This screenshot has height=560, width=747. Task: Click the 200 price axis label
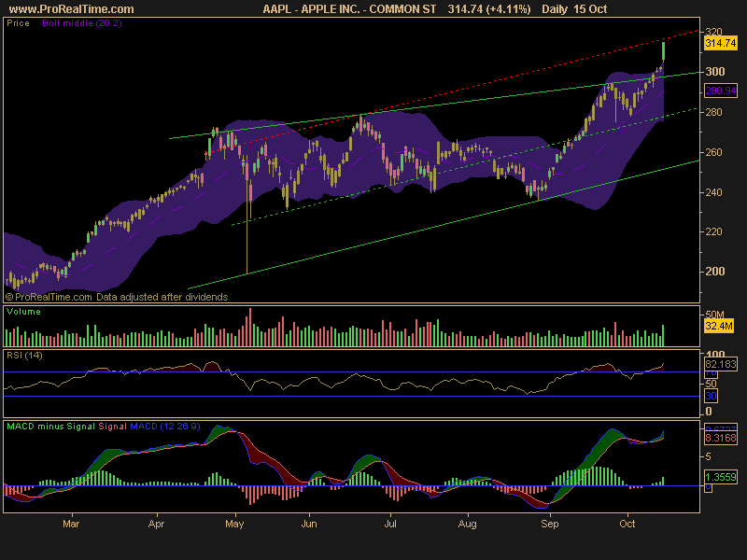(x=714, y=272)
